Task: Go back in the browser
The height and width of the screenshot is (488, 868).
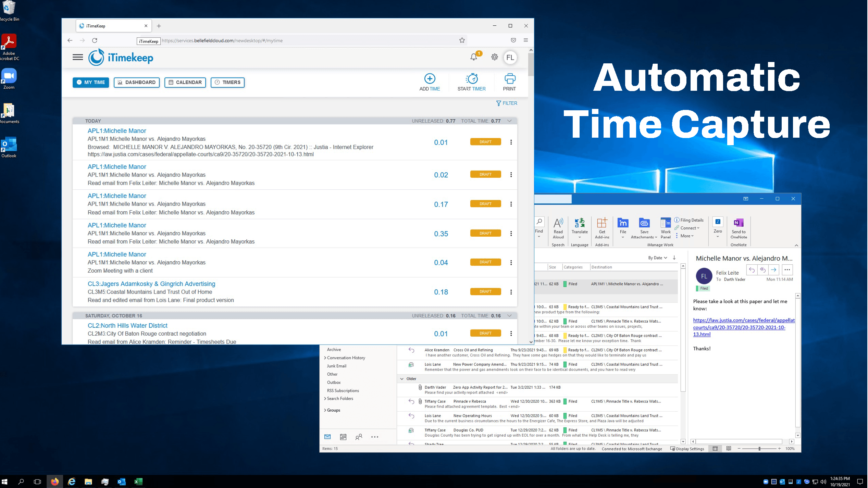Action: click(70, 40)
